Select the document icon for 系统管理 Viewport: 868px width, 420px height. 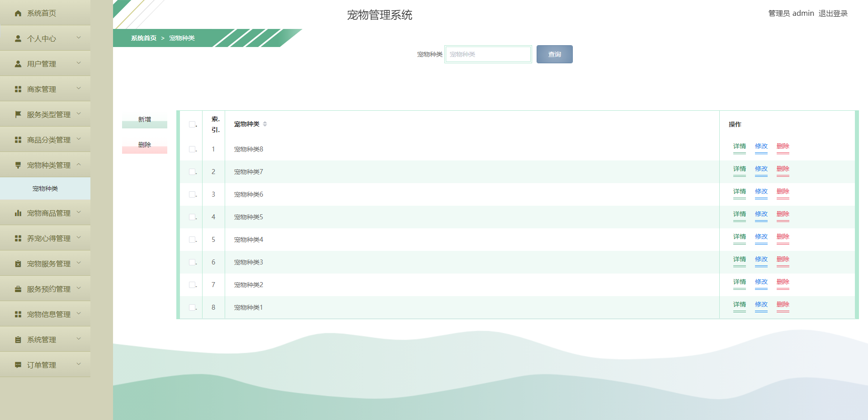[x=18, y=339]
